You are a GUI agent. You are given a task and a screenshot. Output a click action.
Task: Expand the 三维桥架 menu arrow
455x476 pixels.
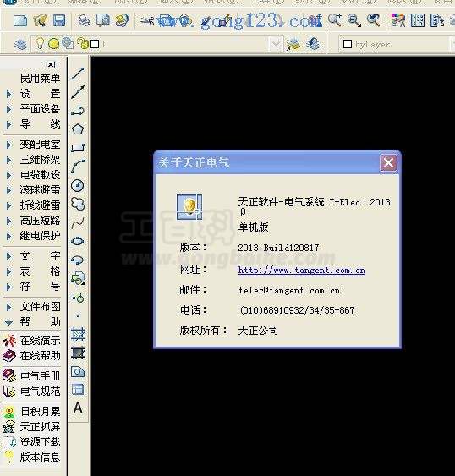coord(8,160)
